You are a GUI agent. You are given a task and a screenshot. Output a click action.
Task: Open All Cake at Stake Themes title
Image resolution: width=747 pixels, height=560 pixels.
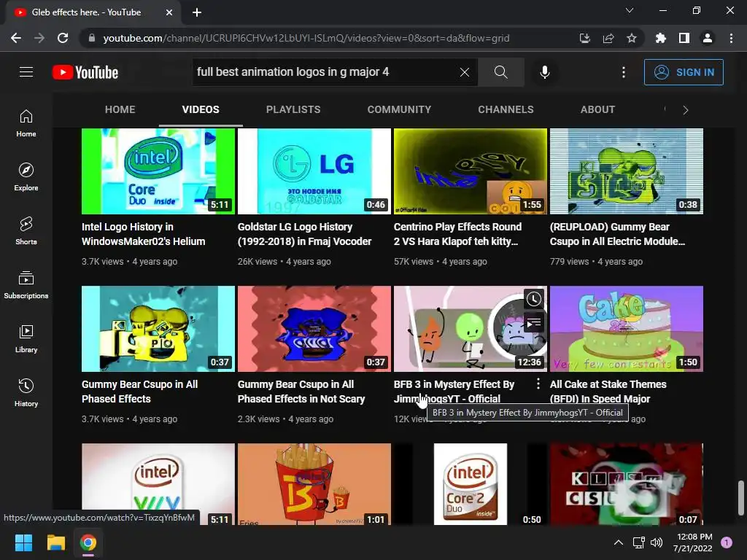[608, 392]
